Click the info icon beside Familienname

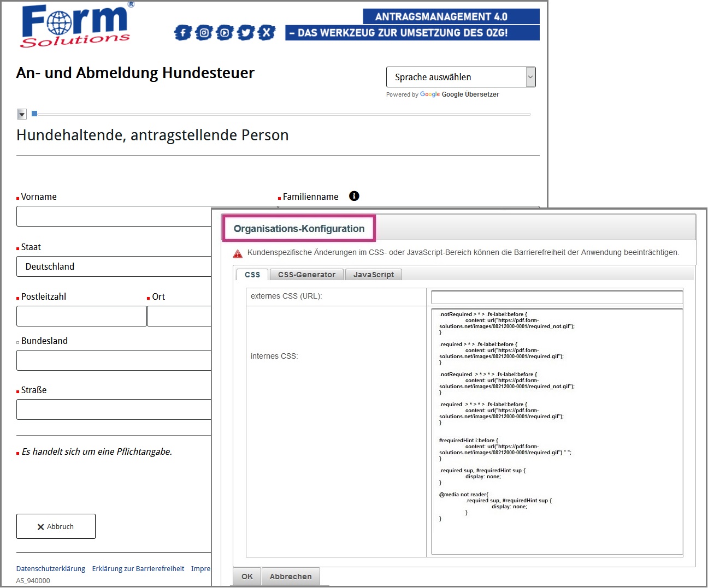[354, 196]
